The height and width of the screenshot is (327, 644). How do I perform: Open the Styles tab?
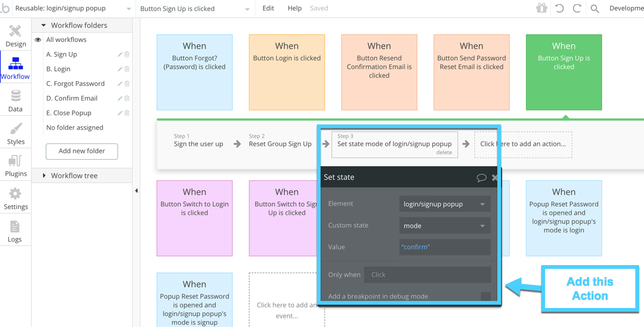pos(16,133)
